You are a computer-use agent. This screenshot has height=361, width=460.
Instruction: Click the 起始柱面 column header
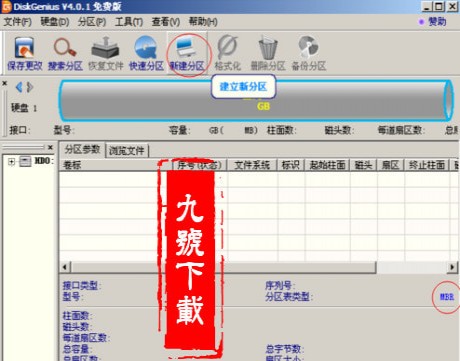pyautogui.click(x=327, y=165)
